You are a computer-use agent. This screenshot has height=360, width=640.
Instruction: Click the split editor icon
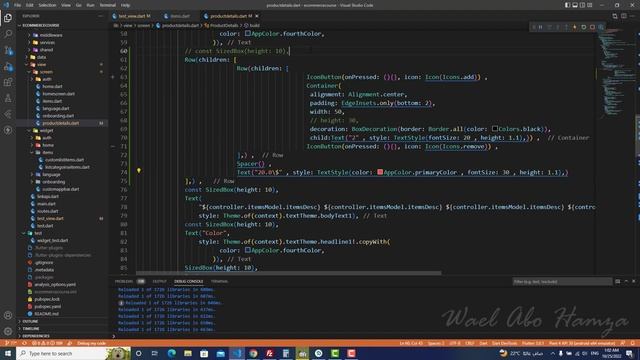624,16
